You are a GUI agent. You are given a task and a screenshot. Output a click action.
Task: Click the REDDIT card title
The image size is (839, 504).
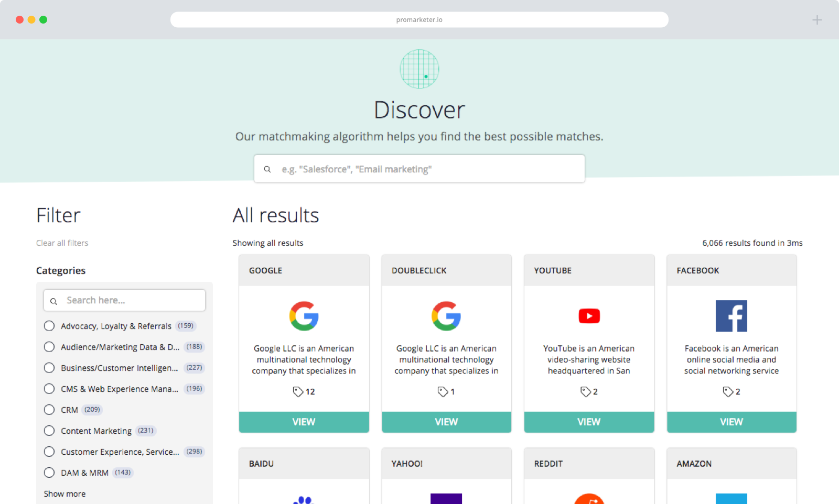click(548, 464)
